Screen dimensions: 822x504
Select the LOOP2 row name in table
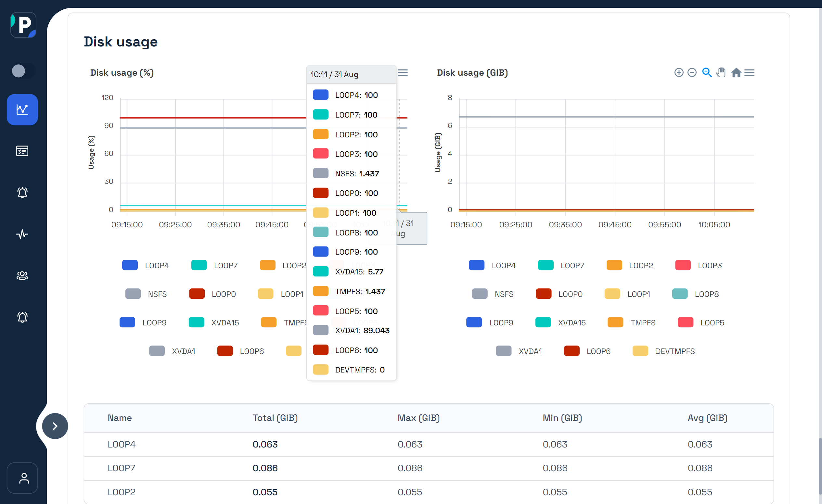tap(122, 492)
